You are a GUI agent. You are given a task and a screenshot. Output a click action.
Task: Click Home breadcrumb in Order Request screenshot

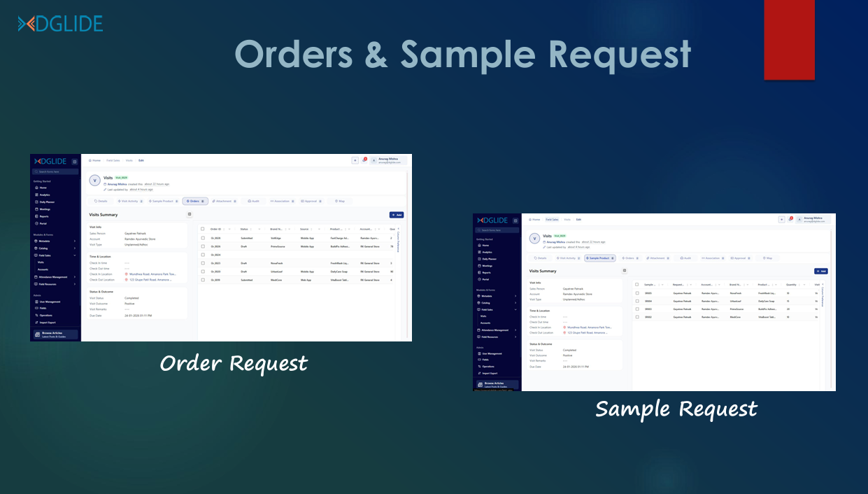coord(94,160)
